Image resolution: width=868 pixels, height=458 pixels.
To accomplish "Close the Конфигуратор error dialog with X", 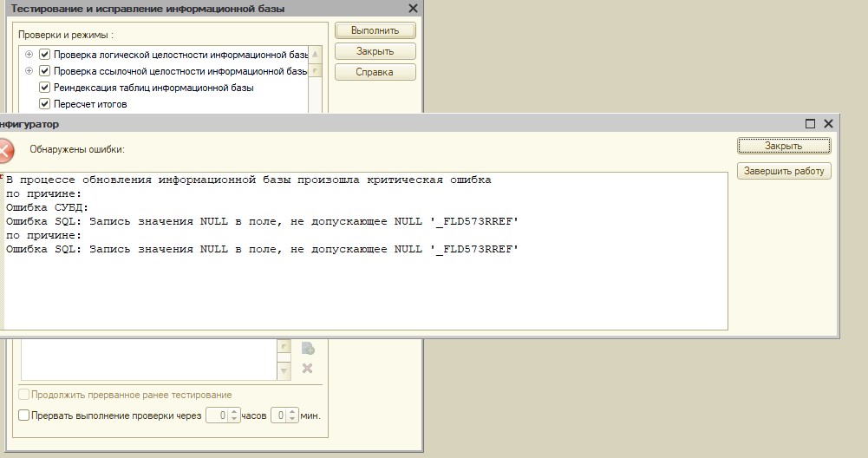I will click(x=828, y=124).
